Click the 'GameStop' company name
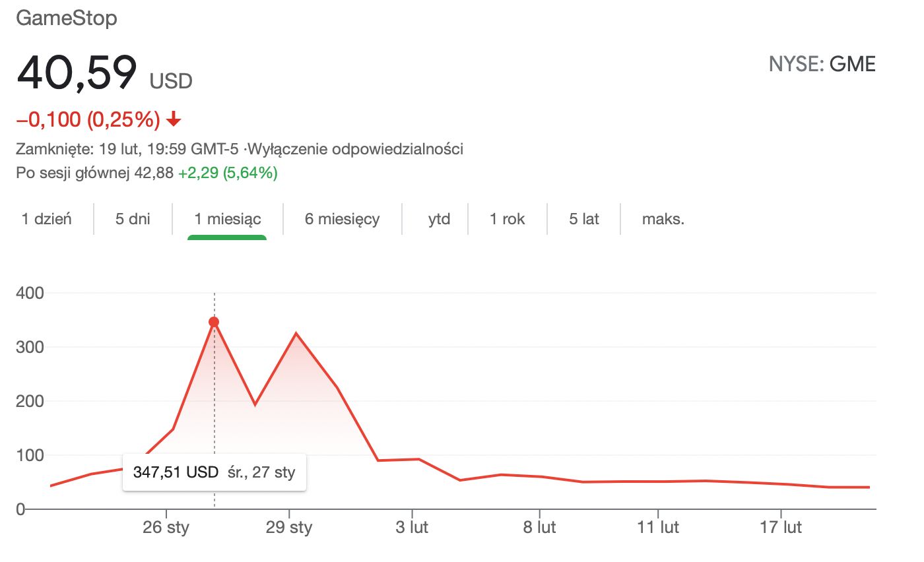This screenshot has height=562, width=924. pos(66,18)
